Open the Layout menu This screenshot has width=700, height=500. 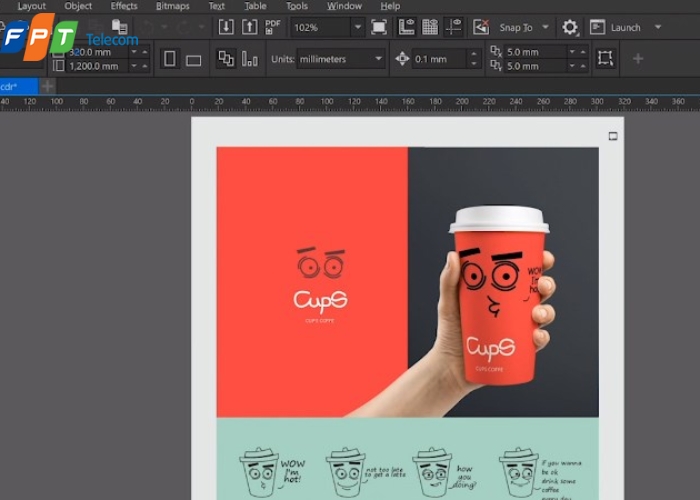click(x=31, y=6)
